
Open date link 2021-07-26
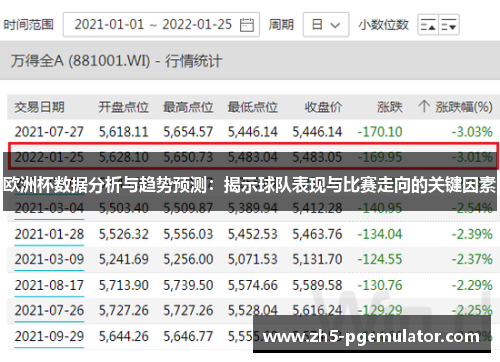tap(49, 310)
